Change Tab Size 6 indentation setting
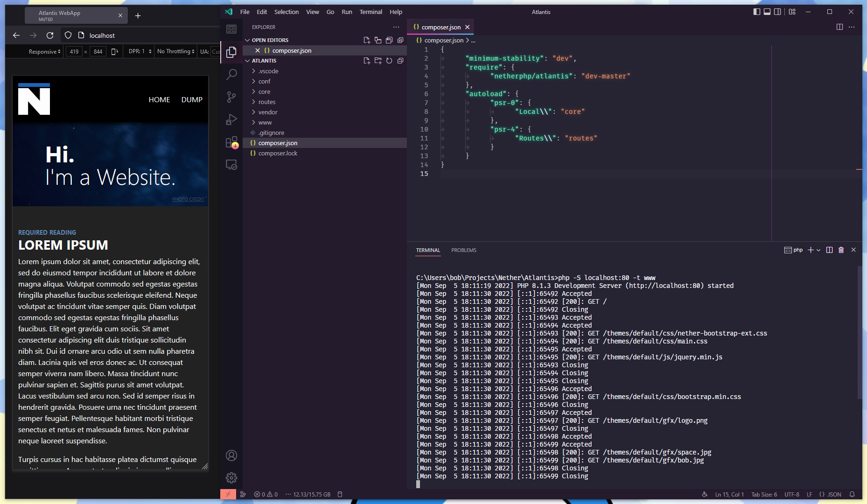The width and height of the screenshot is (867, 504). [x=764, y=494]
